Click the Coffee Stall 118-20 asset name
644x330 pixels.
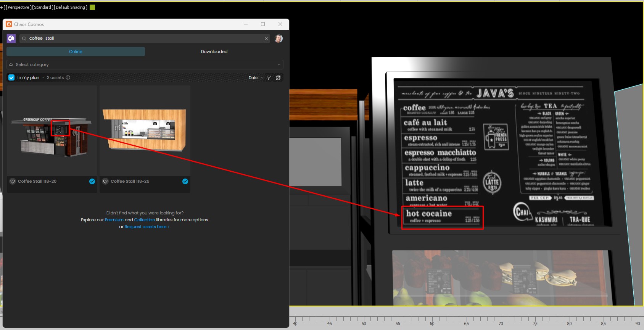37,182
